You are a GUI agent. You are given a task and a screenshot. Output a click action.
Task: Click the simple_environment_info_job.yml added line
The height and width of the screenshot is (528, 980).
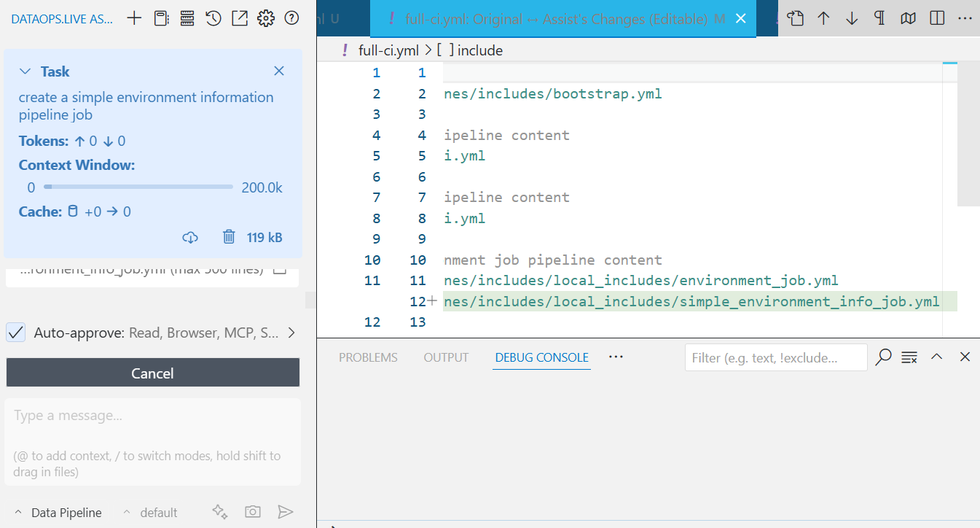[x=691, y=301]
